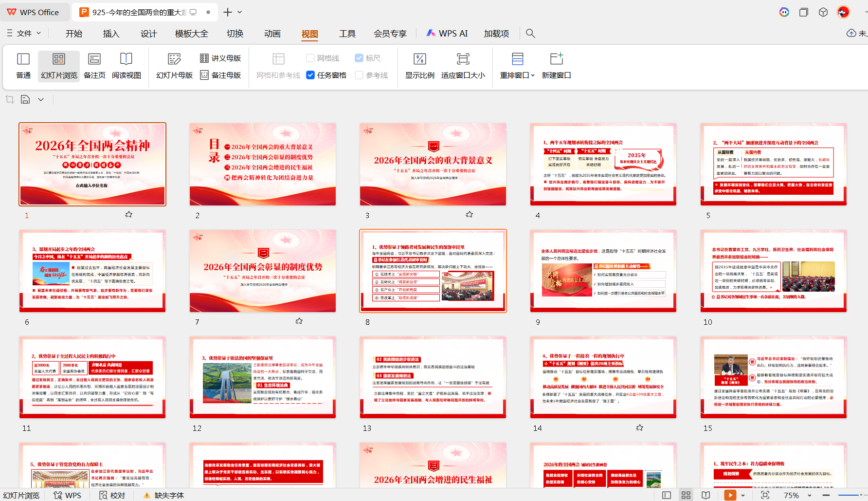Click the multi-window stacked squares icon

point(804,12)
